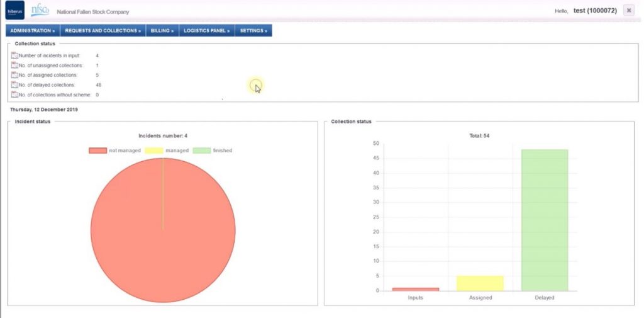644x318 pixels.
Task: Open the Logistics Panel menu
Action: (x=206, y=30)
